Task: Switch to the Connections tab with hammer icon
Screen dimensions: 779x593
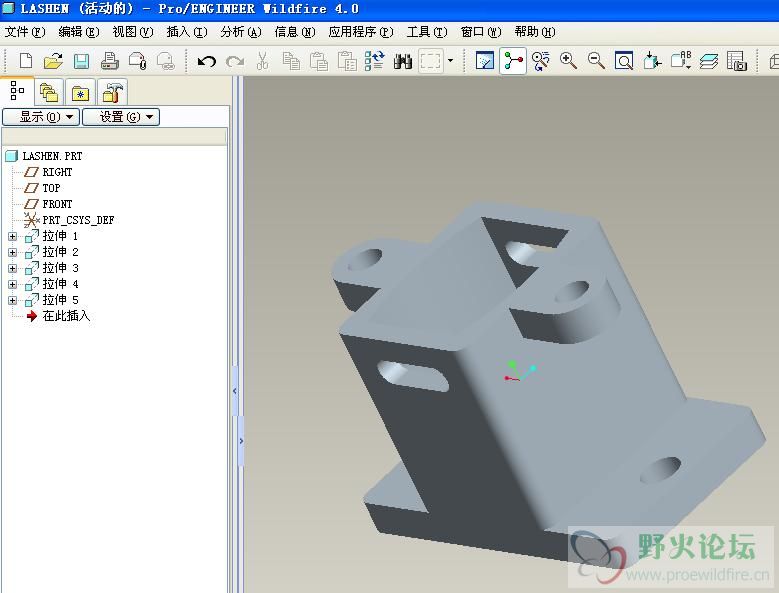Action: pos(112,92)
